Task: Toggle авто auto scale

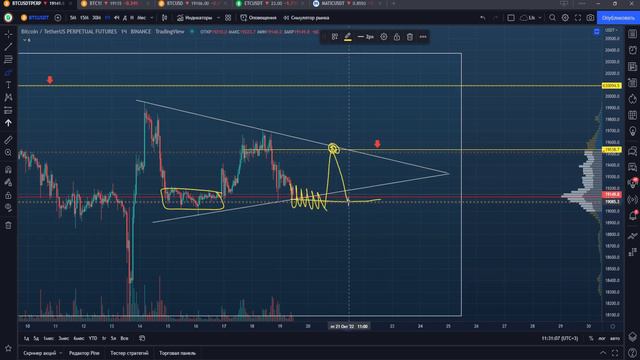Action: coord(615,338)
